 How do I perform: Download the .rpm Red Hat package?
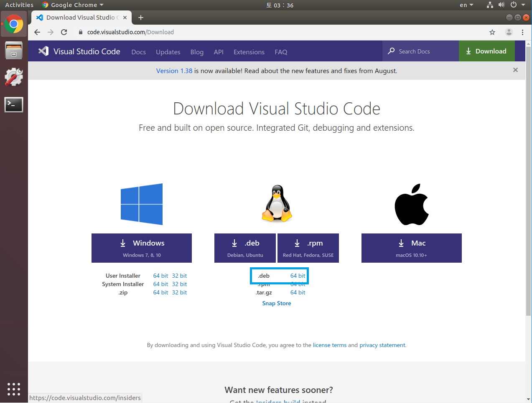pyautogui.click(x=308, y=248)
